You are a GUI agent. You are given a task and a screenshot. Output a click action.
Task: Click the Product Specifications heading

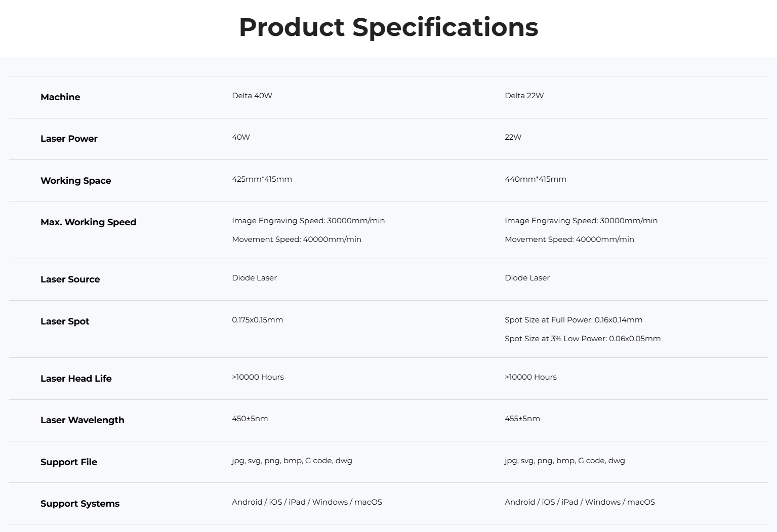[388, 27]
